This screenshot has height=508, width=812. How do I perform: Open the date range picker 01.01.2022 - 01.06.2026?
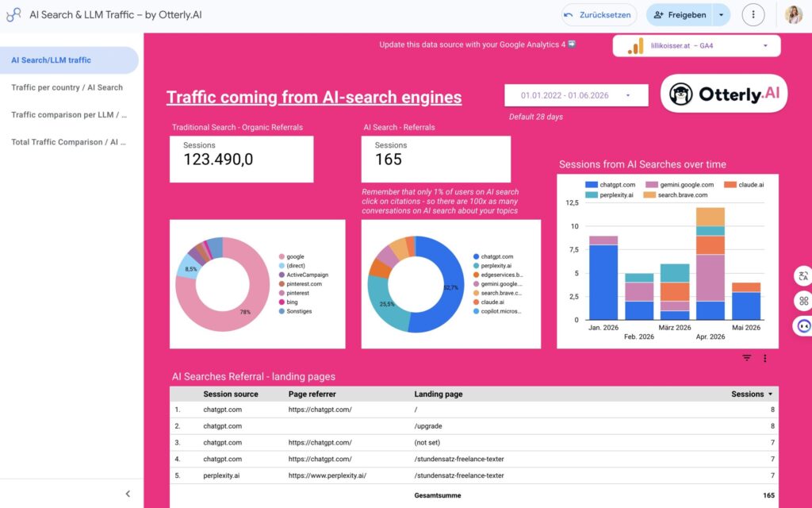(x=576, y=95)
